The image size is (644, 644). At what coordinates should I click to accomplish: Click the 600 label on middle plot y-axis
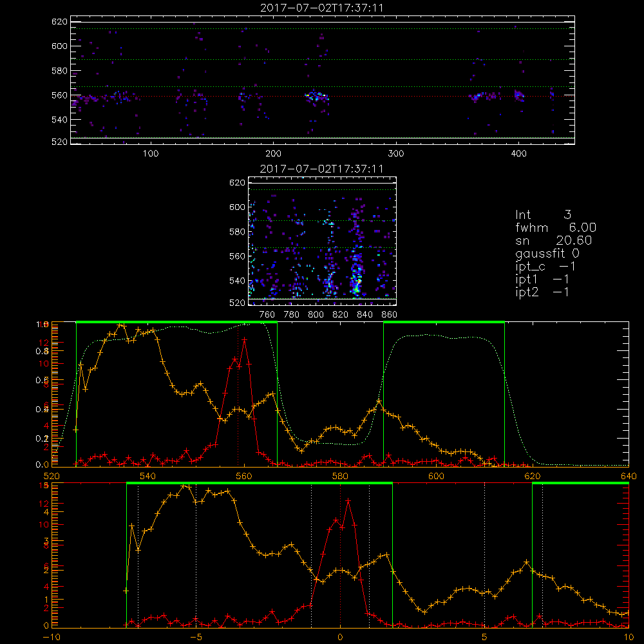[x=237, y=207]
